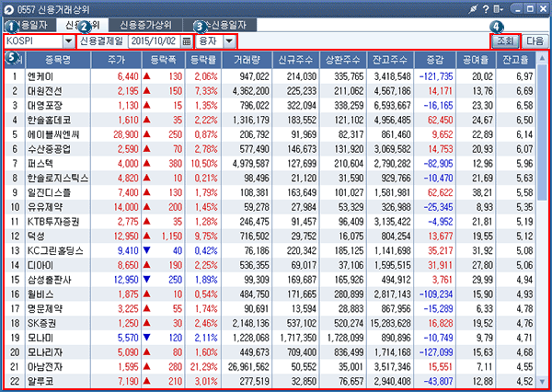Click 에이블씨엔씨 price 28,900

126,134
